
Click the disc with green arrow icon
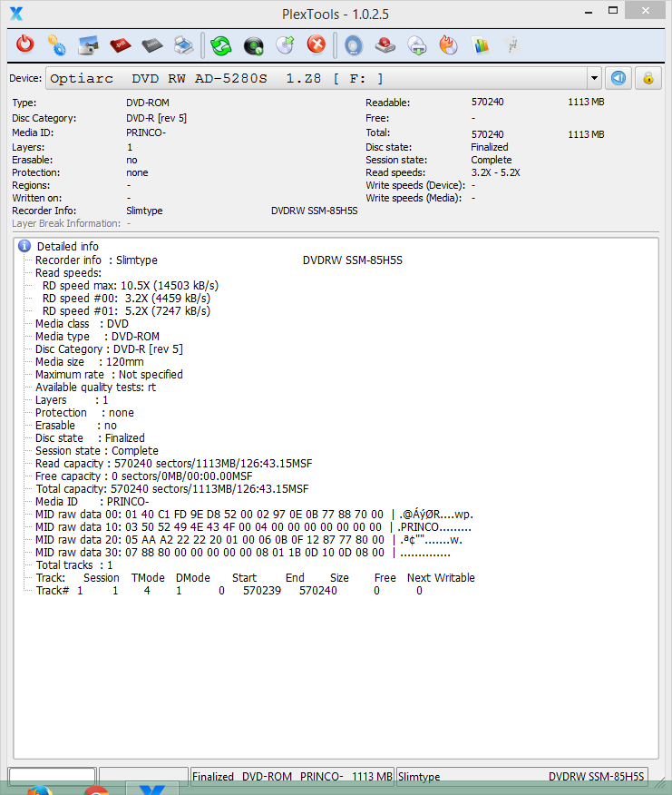pos(286,44)
